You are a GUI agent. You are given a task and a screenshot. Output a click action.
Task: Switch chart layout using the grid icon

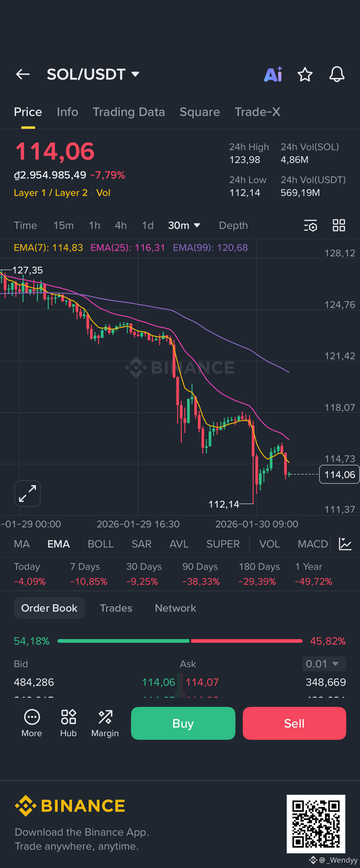tap(339, 226)
